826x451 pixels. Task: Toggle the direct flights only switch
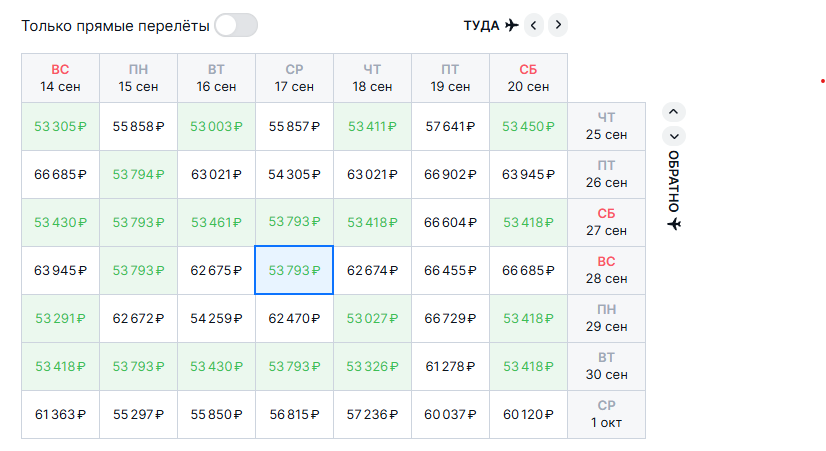[x=236, y=25]
